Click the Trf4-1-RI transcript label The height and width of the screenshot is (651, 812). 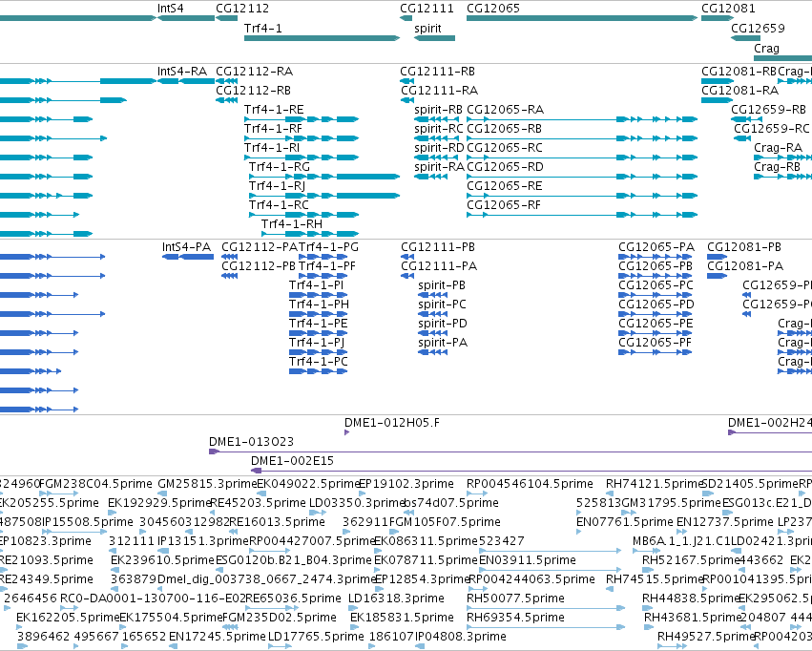(x=272, y=148)
